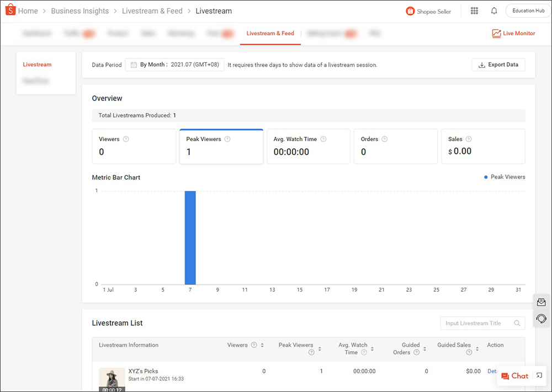Click the Shopee logo icon
Image resolution: width=552 pixels, height=392 pixels.
point(10,11)
